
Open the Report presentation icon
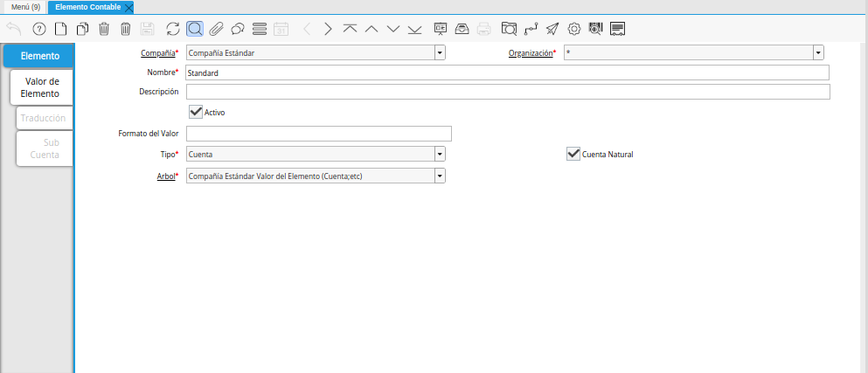441,29
